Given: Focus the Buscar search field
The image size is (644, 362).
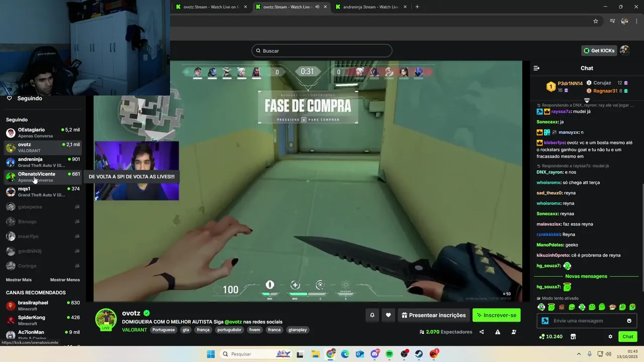Looking at the screenshot, I should tap(322, 51).
